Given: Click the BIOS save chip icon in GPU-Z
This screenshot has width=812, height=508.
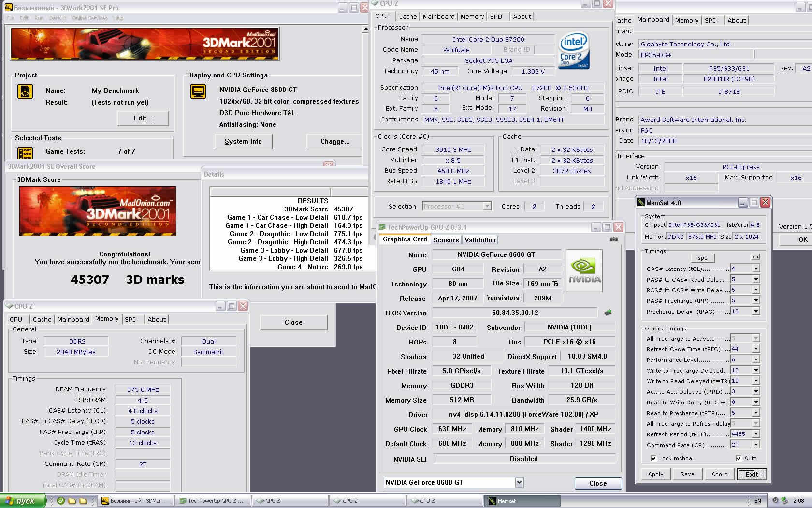Looking at the screenshot, I should click(x=608, y=313).
